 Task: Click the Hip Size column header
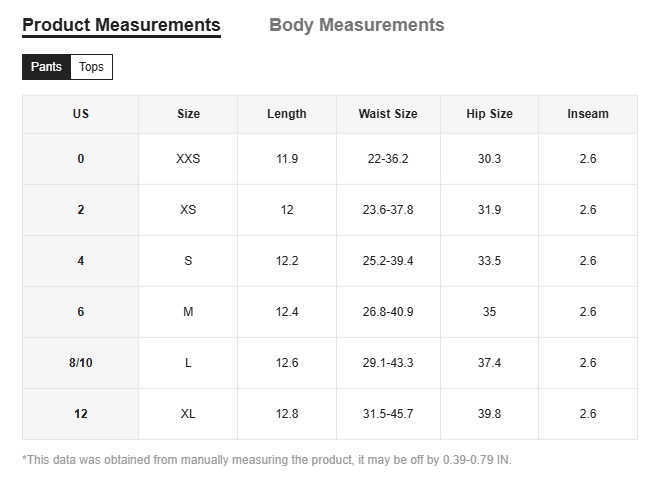point(489,114)
